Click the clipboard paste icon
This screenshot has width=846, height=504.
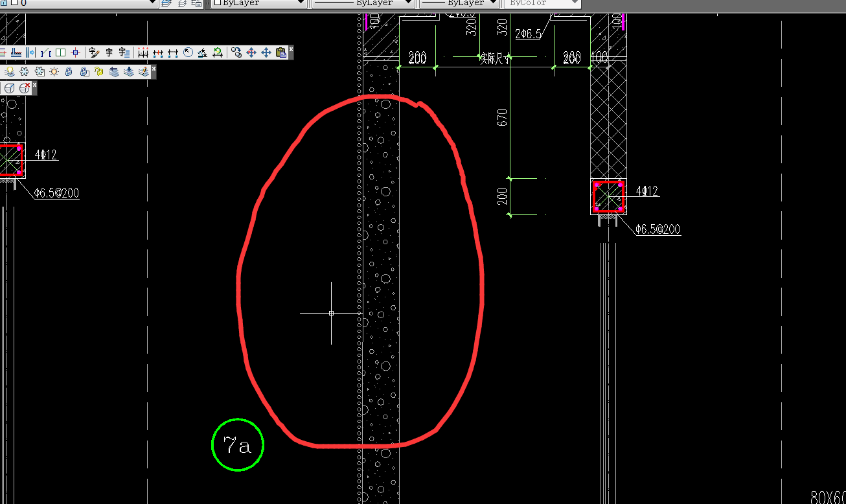281,52
